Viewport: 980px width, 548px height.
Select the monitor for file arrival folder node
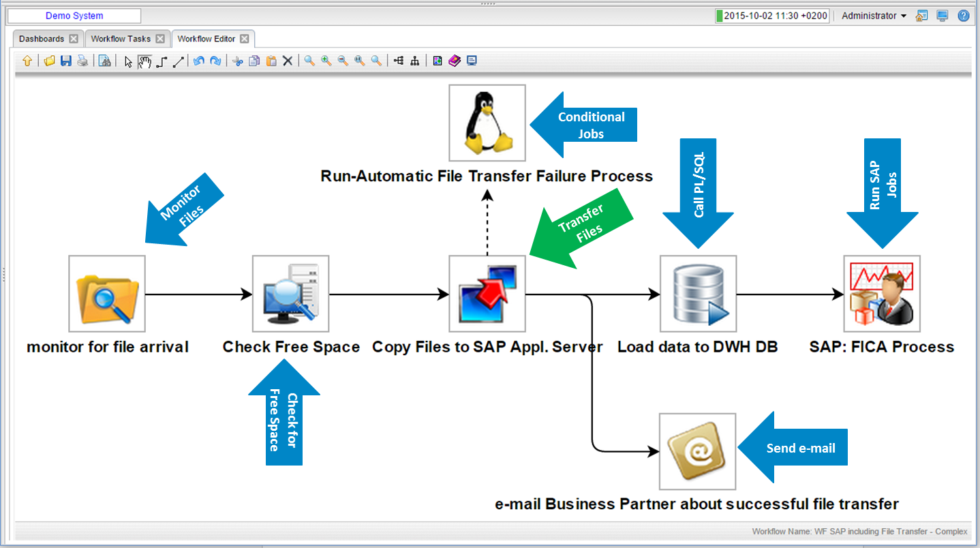pos(107,294)
